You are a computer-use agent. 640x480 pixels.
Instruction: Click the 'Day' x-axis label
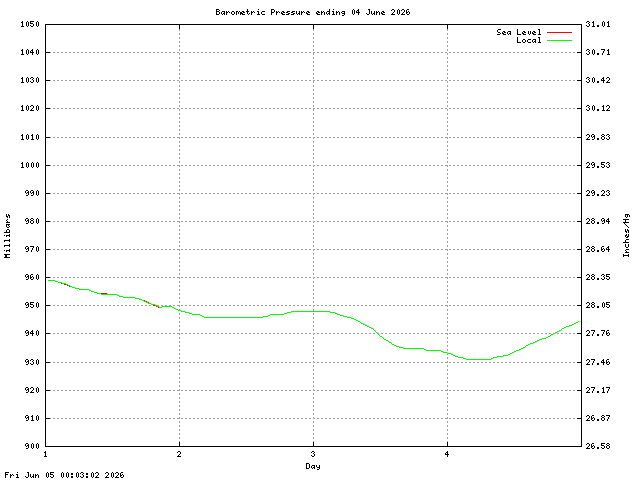(x=313, y=466)
